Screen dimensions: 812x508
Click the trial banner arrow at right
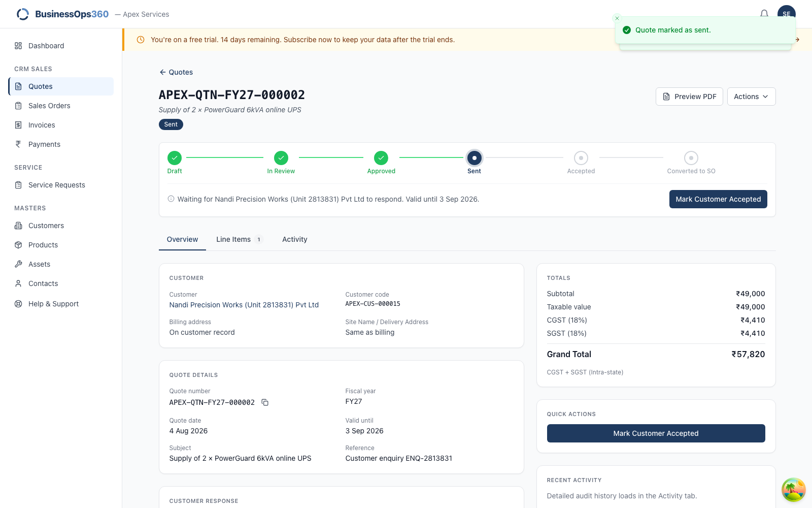click(797, 40)
